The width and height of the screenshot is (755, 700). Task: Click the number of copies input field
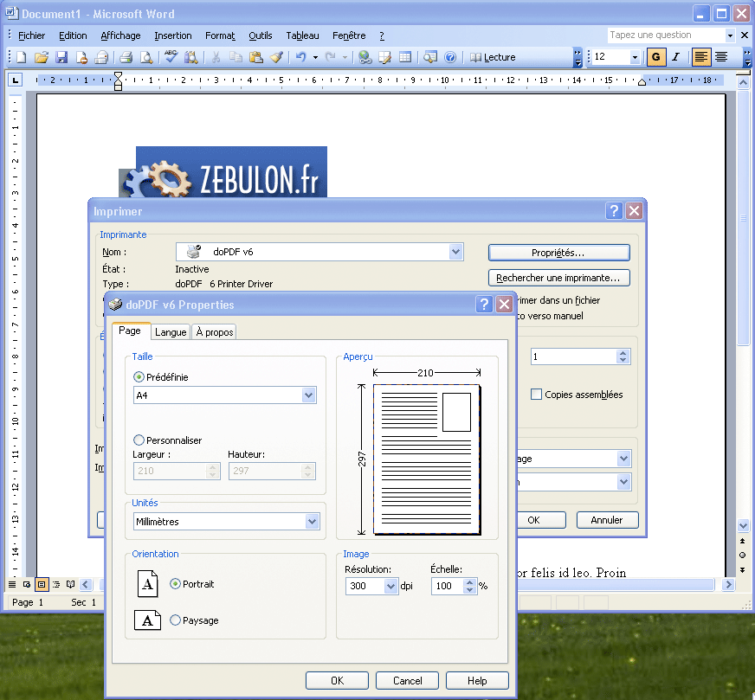pos(573,356)
